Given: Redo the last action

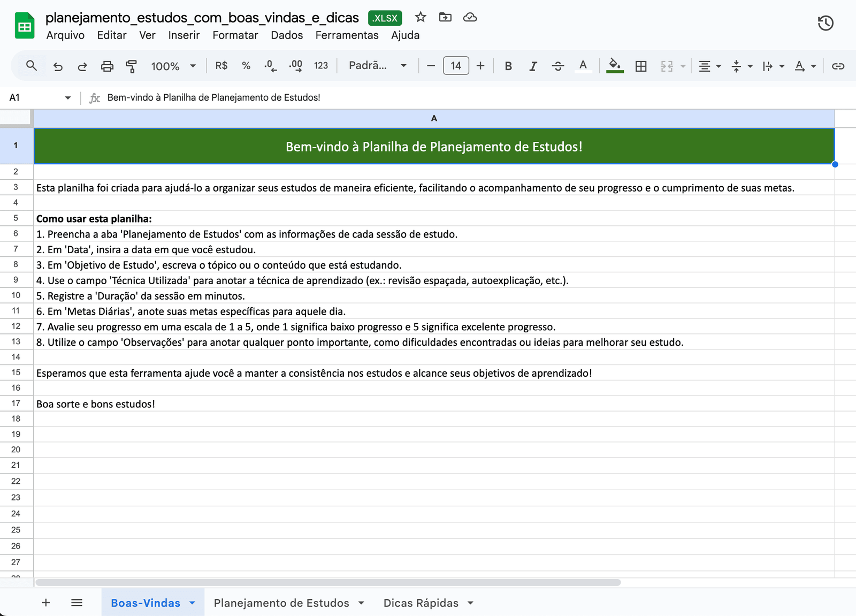Looking at the screenshot, I should click(x=82, y=66).
